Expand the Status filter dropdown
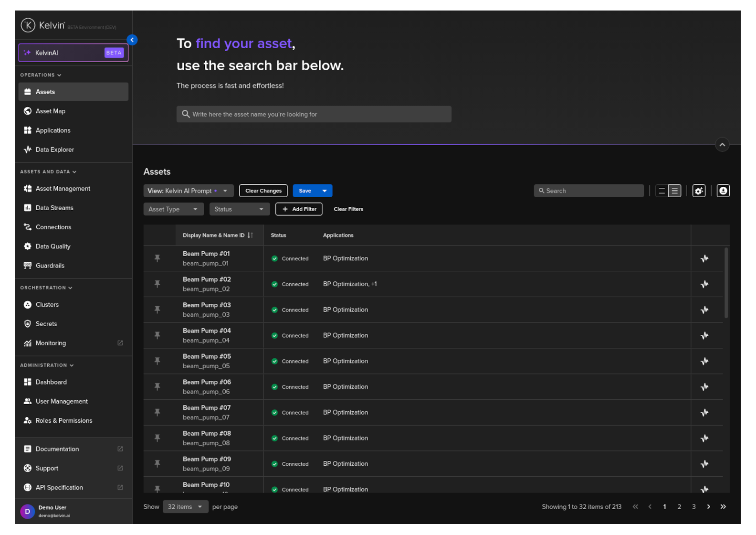 (x=239, y=209)
